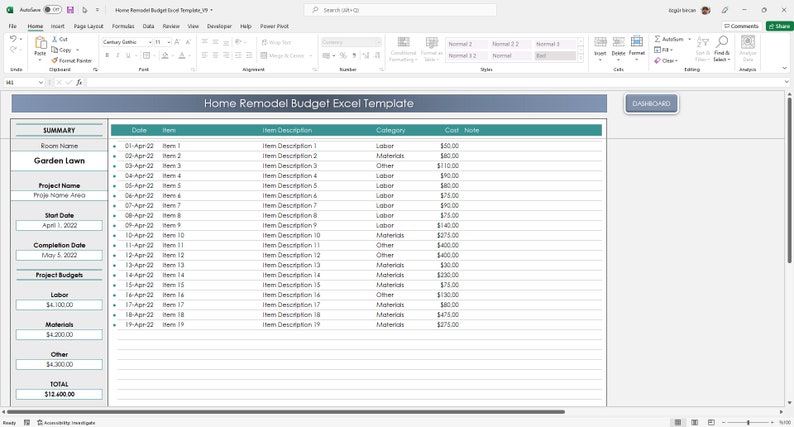Click the Undo arrow icon
The width and height of the screenshot is (794, 427).
[x=13, y=38]
